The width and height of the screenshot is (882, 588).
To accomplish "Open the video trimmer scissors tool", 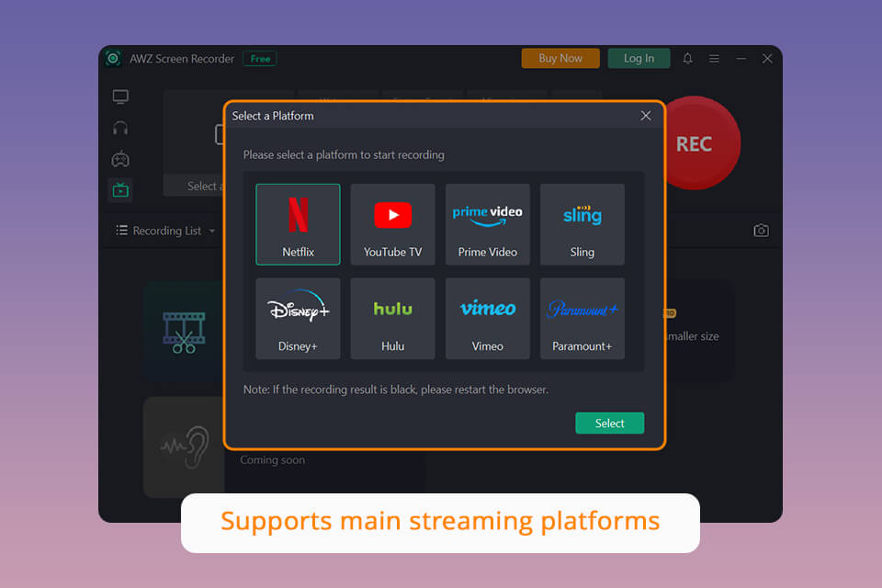I will [184, 333].
